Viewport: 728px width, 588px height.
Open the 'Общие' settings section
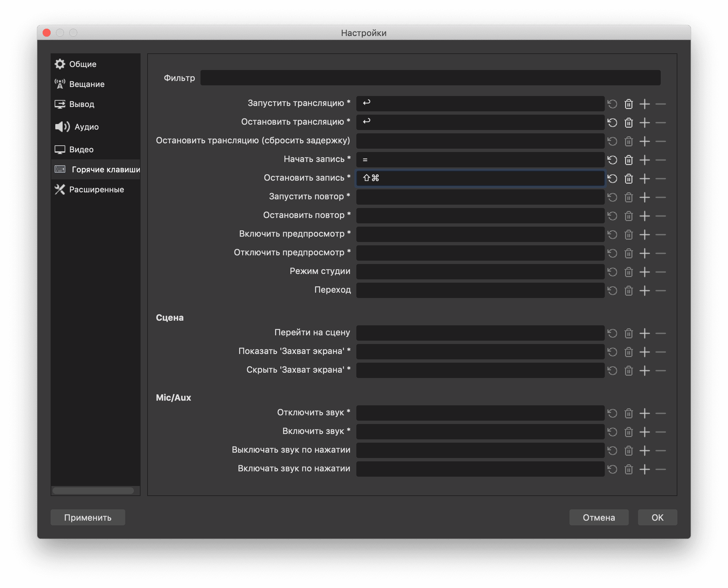point(82,64)
